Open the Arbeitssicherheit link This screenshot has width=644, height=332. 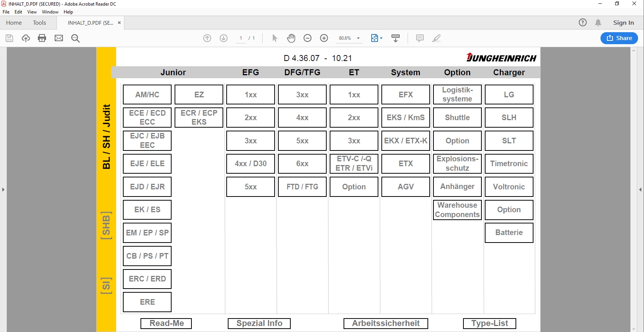(x=386, y=323)
